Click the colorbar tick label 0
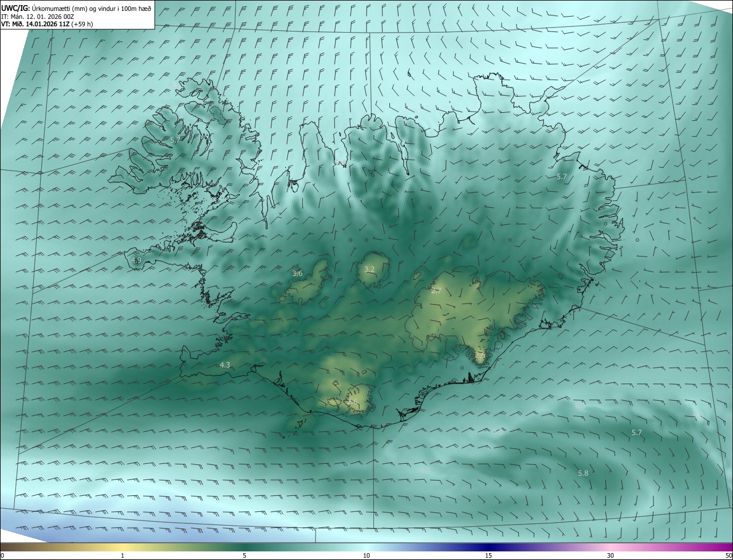This screenshot has width=733, height=560. point(2,556)
